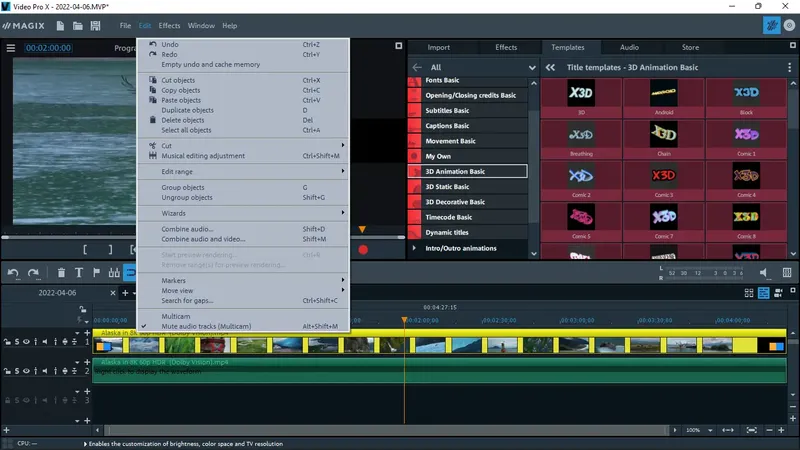Expand the track 1 options arrow

(78, 333)
